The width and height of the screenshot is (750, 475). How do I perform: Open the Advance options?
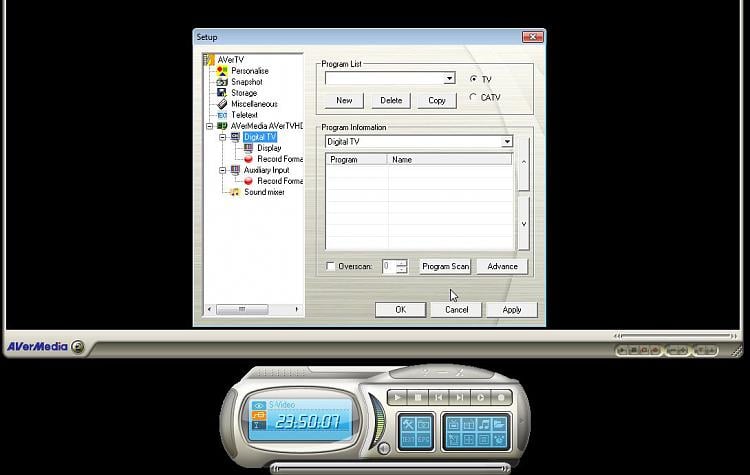pos(502,266)
